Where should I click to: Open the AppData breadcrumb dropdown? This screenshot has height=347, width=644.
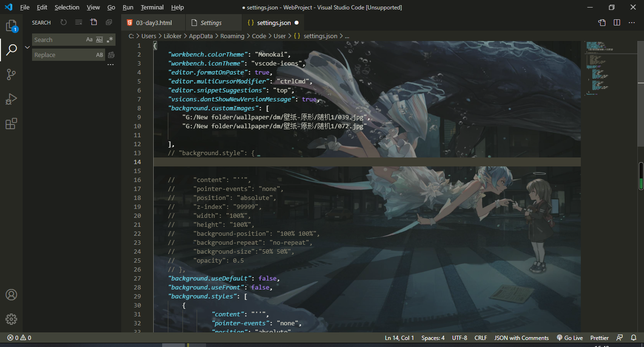pos(201,36)
